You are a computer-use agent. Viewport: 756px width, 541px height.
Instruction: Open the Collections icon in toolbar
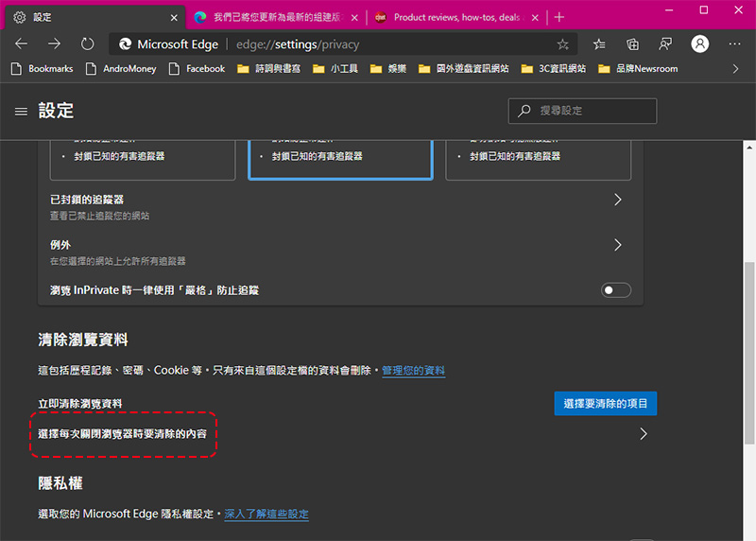coord(633,44)
